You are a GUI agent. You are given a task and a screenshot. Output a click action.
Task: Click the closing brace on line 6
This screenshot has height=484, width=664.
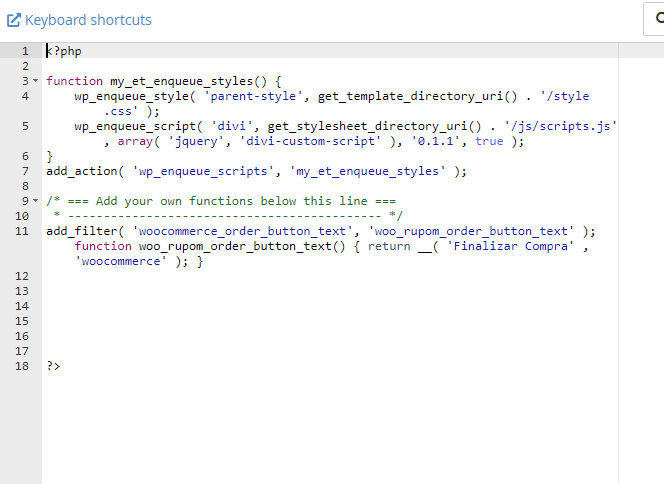point(50,156)
